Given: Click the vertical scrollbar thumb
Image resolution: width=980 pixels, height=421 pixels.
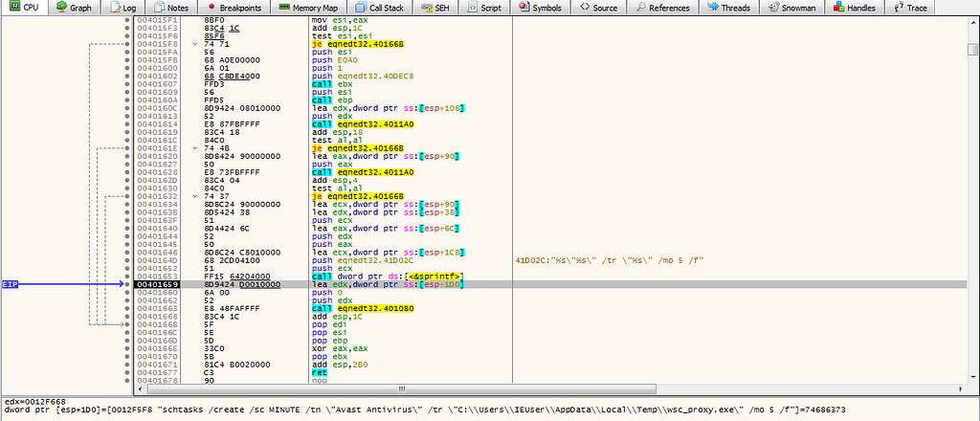Looking at the screenshot, I should click(972, 50).
